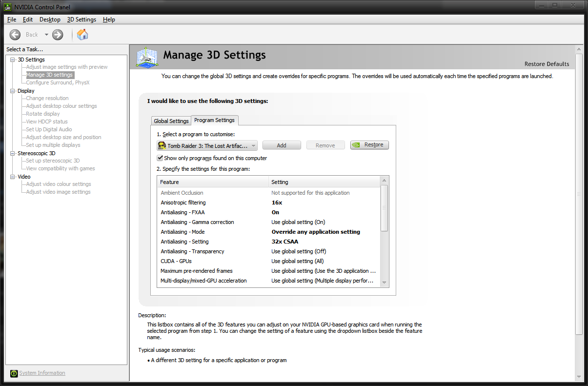The width and height of the screenshot is (588, 386).
Task: Click the Gamma correction setting value
Action: 298,222
